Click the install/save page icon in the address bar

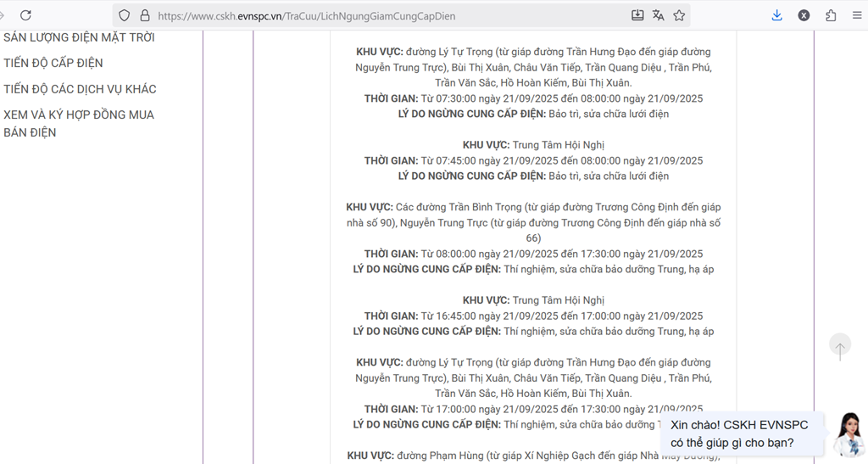pyautogui.click(x=637, y=15)
